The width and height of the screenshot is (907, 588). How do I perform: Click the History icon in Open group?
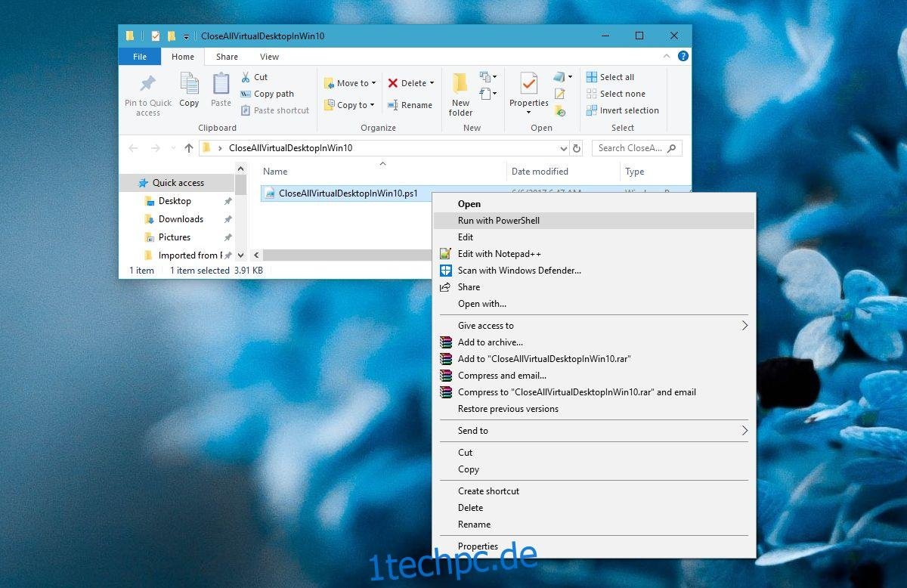560,110
